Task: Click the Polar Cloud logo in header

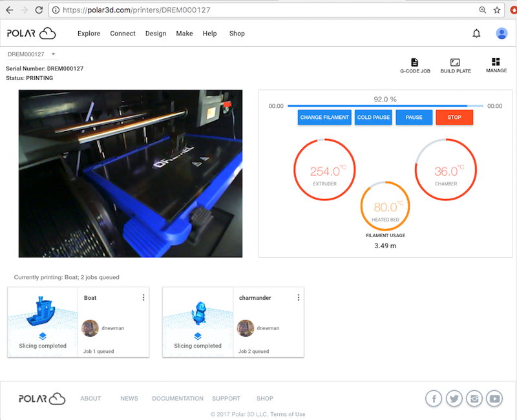Action: click(31, 34)
